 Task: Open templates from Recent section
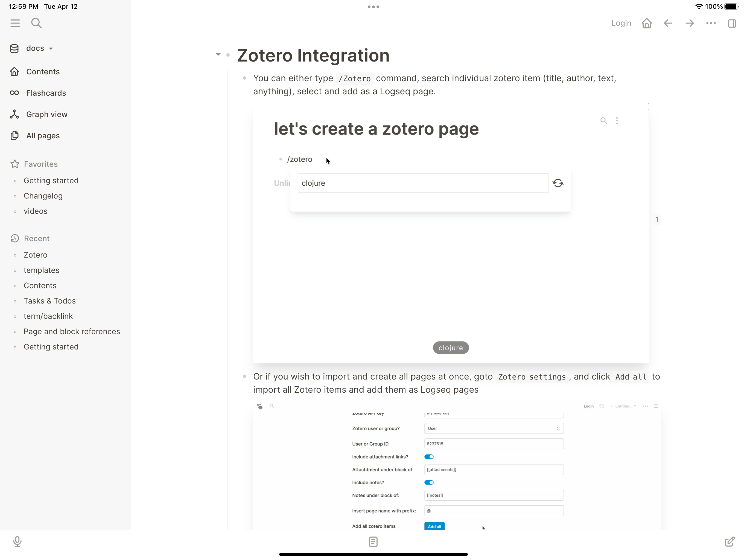[x=41, y=270]
